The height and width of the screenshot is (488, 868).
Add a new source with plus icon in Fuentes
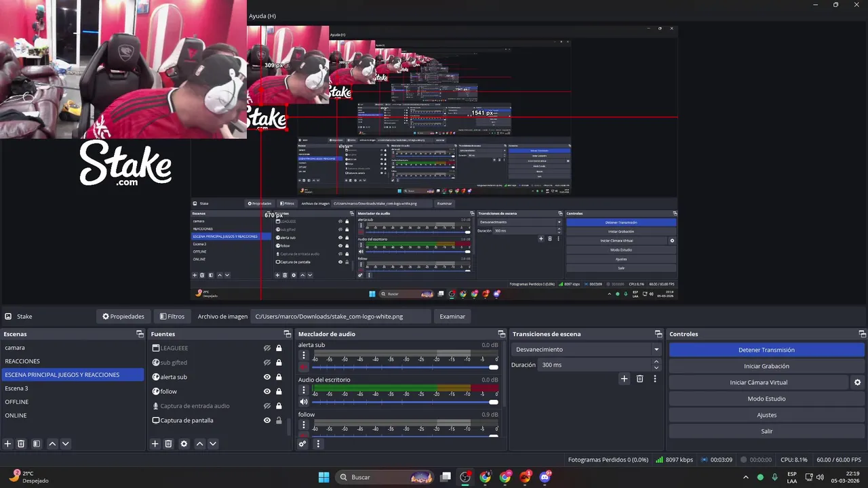(x=155, y=444)
